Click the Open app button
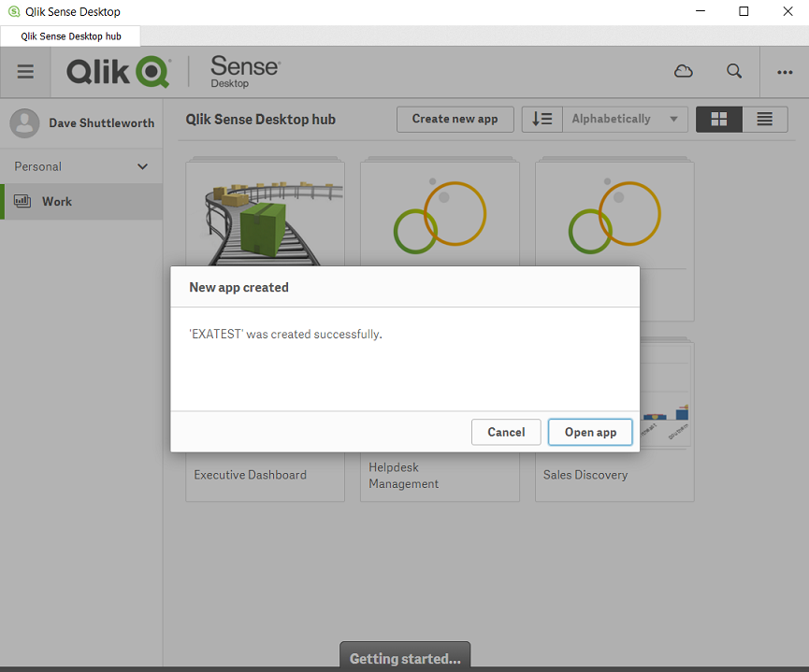Screen dimensions: 809x672 pos(590,432)
